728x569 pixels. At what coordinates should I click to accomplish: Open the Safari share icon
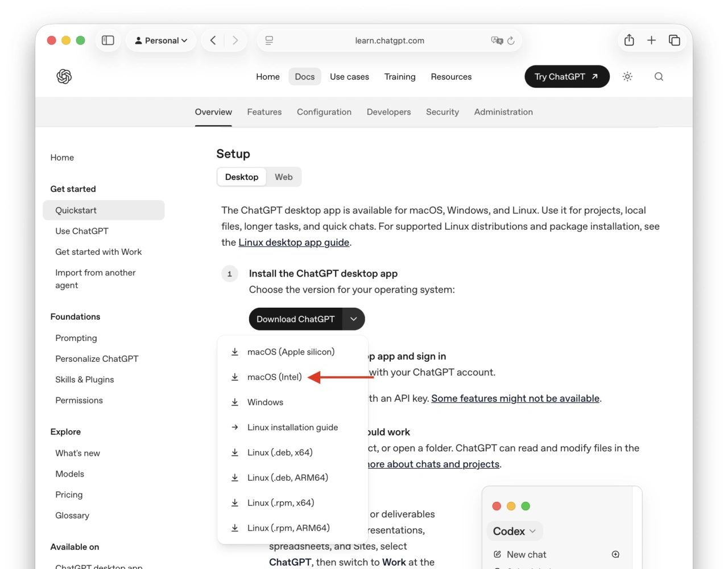coord(629,40)
